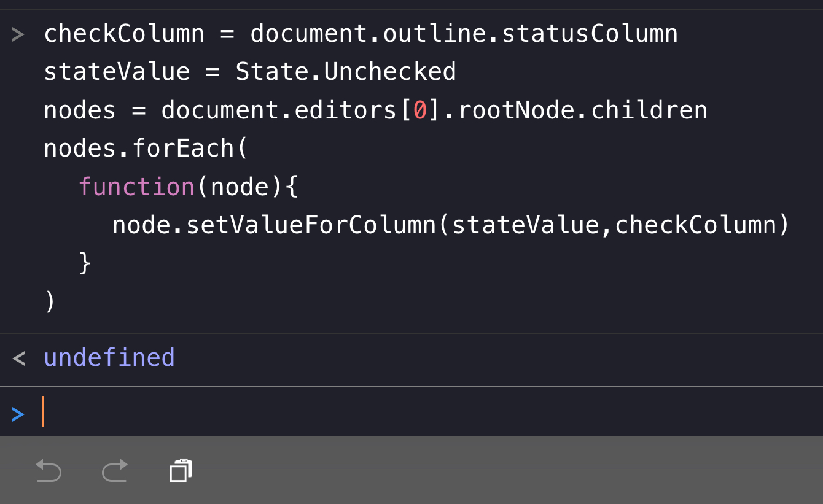Click the checkColumn assignment line
The width and height of the screenshot is (823, 504).
[360, 34]
